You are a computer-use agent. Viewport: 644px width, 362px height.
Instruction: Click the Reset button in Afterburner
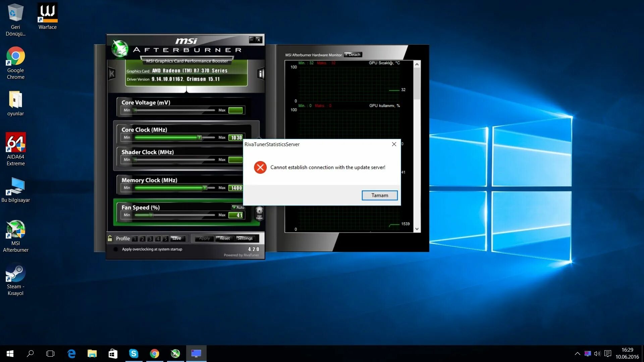(224, 238)
